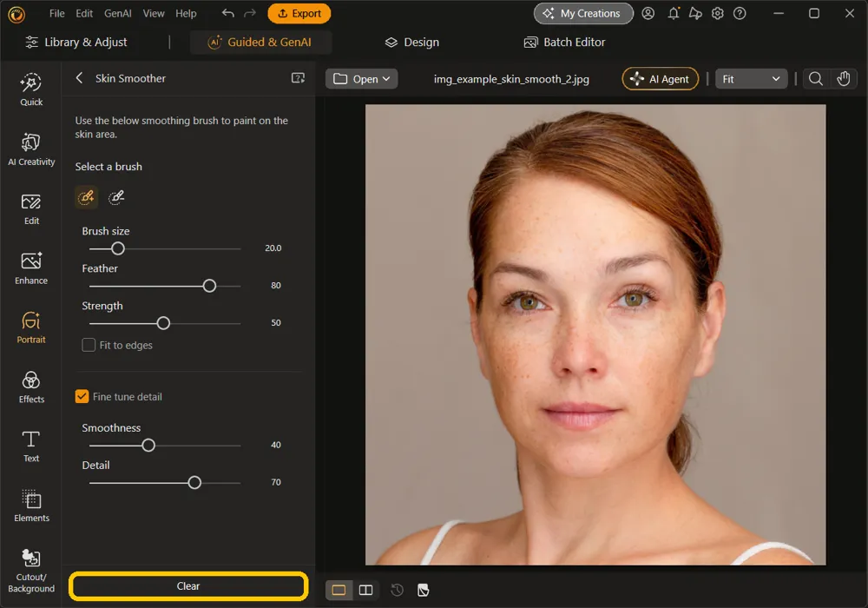Switch to single view mode
Screen dimensions: 868x608
click(339, 591)
